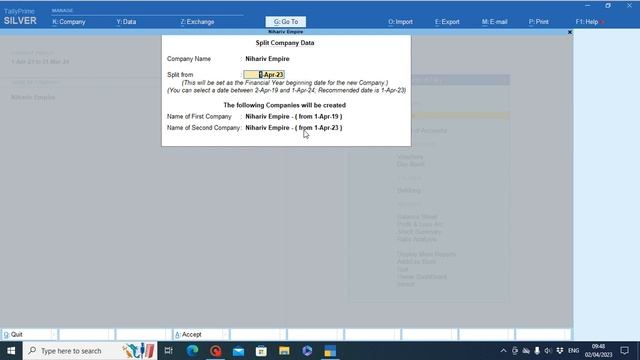640x360 pixels.
Task: Click the microphone tray icon
Action: [x=537, y=351]
